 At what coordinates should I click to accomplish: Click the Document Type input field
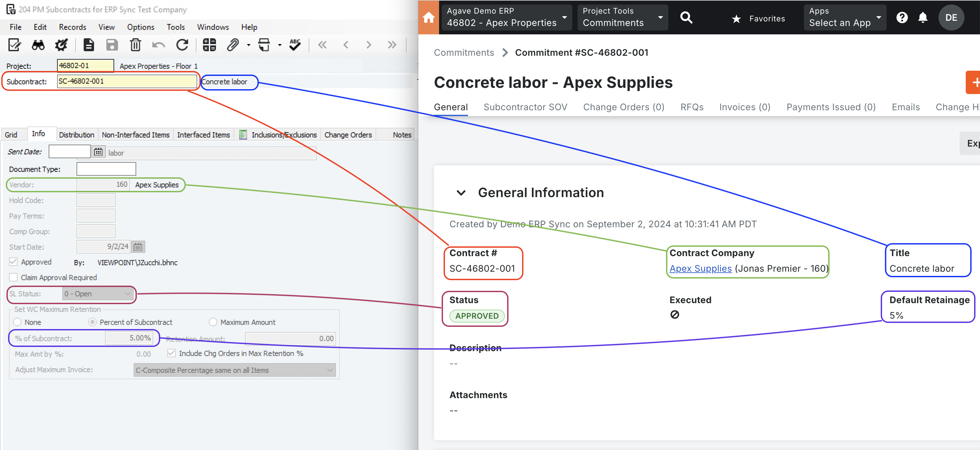[x=106, y=169]
